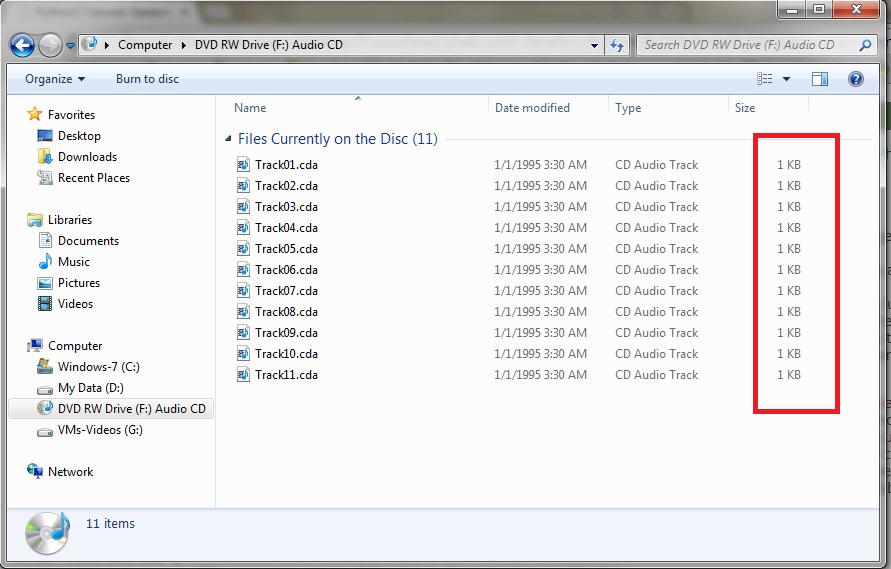Viewport: 891px width, 569px height.
Task: Expand the address bar history dropdown
Action: pyautogui.click(x=595, y=45)
